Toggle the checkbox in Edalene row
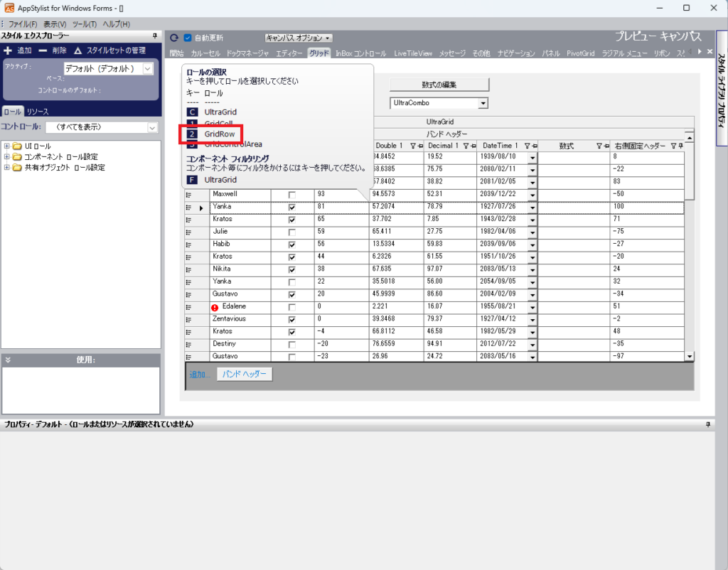The width and height of the screenshot is (728, 570). pos(292,307)
